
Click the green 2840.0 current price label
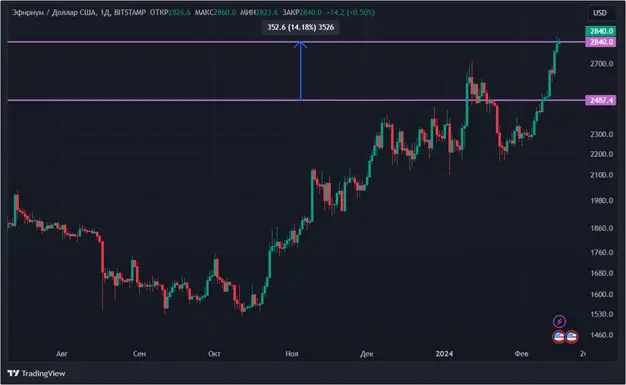point(600,31)
